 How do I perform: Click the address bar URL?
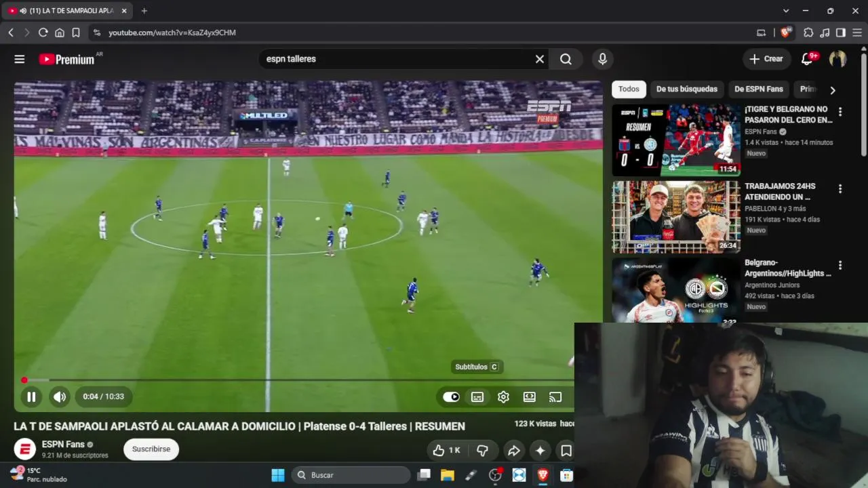(172, 33)
